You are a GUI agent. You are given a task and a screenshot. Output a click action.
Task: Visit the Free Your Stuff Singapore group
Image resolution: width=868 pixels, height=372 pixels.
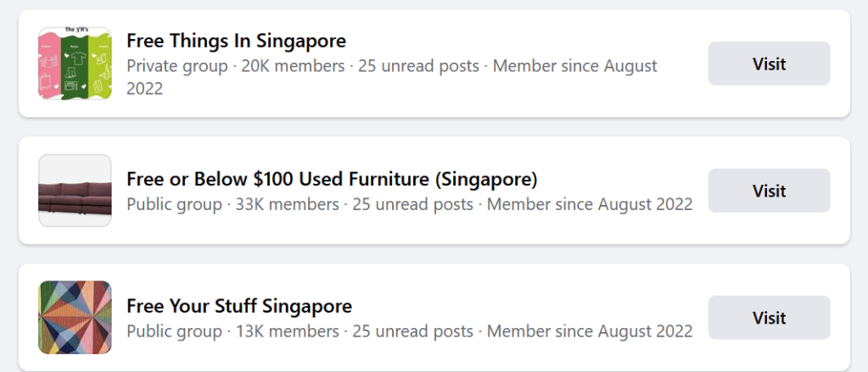769,318
